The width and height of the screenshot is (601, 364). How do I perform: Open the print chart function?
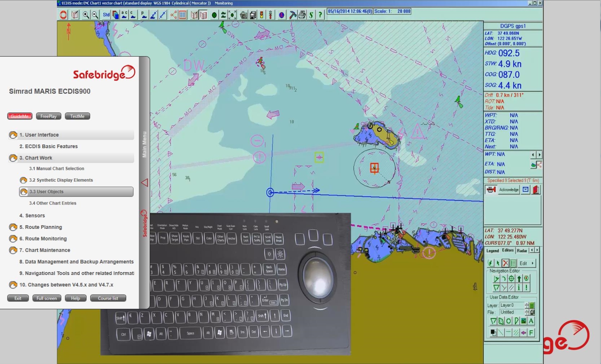click(302, 15)
